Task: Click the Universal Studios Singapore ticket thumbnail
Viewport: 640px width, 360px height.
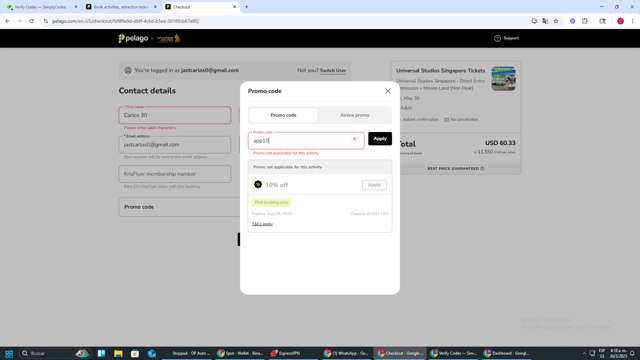Action: (x=503, y=78)
